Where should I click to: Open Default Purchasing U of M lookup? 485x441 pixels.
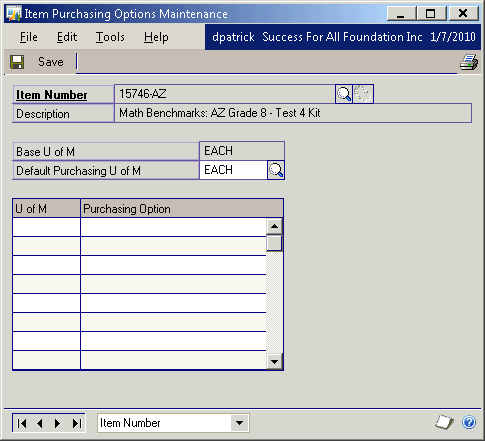[x=276, y=170]
